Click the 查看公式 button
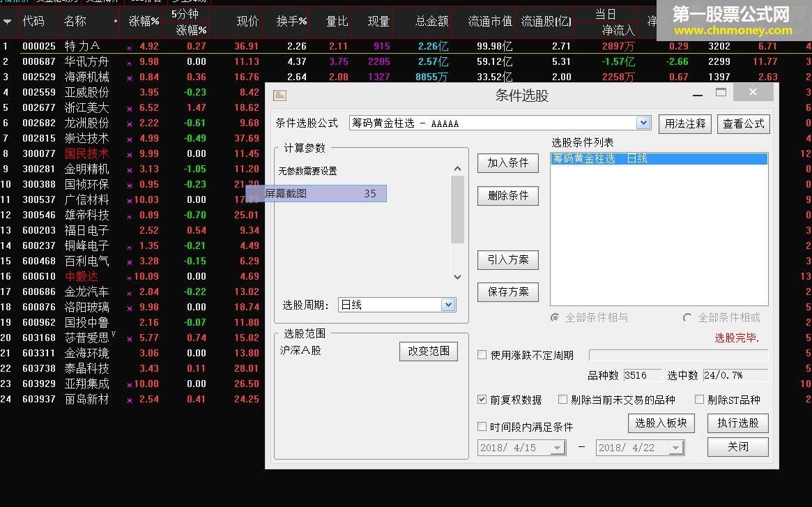Screen dimensions: 812x507 (743, 124)
